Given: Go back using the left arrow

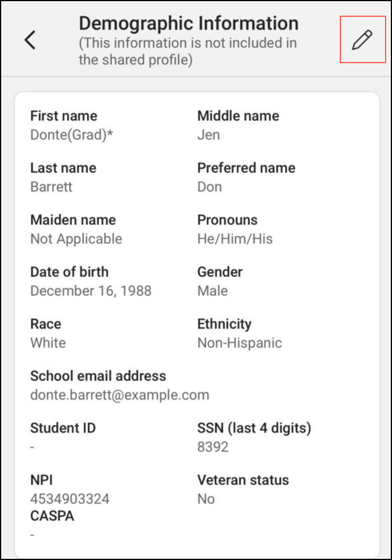Looking at the screenshot, I should 30,40.
